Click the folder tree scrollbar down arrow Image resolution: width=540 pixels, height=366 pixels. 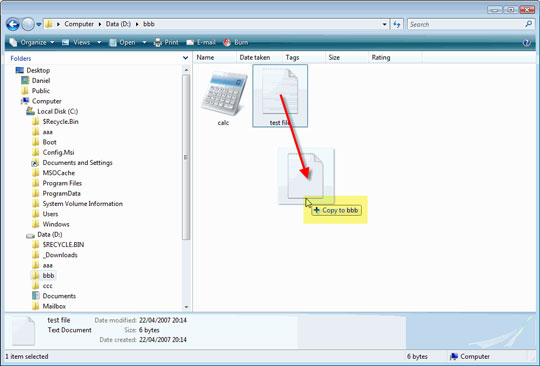pos(186,307)
